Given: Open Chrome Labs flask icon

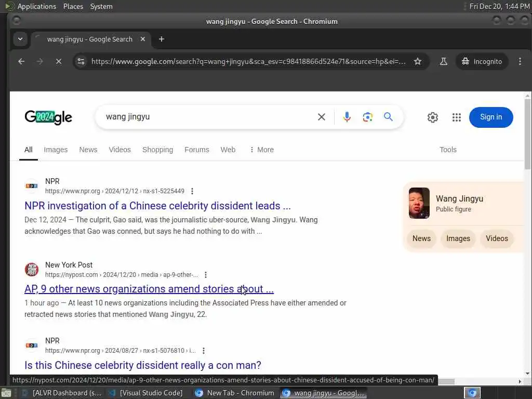Looking at the screenshot, I should click(x=444, y=61).
